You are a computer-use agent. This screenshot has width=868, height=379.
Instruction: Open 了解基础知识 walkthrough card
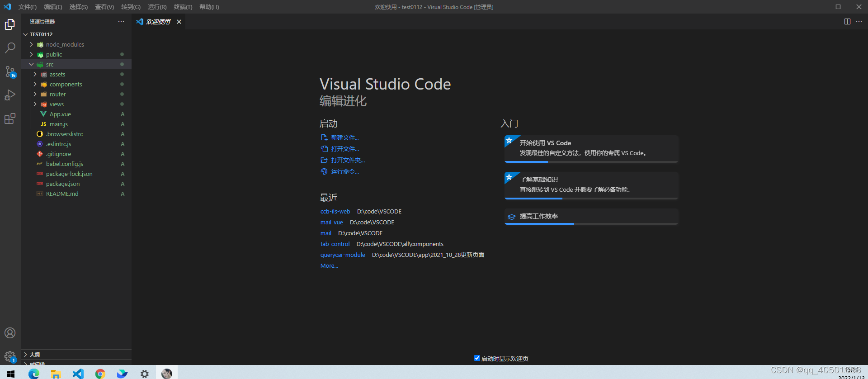[591, 185]
